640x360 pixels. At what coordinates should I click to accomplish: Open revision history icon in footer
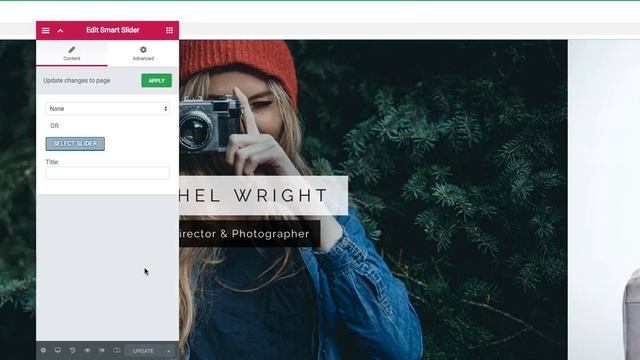72,350
